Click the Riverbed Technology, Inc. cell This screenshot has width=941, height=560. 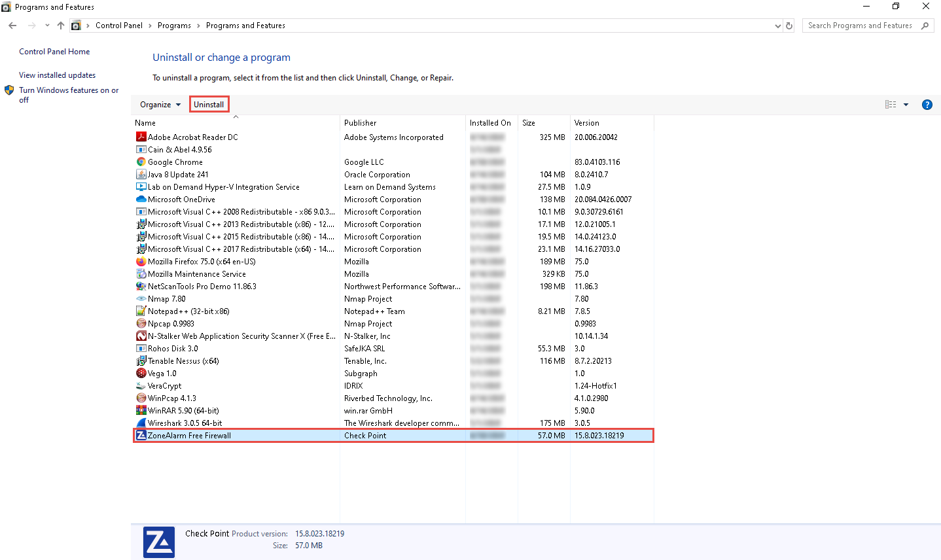click(x=388, y=398)
